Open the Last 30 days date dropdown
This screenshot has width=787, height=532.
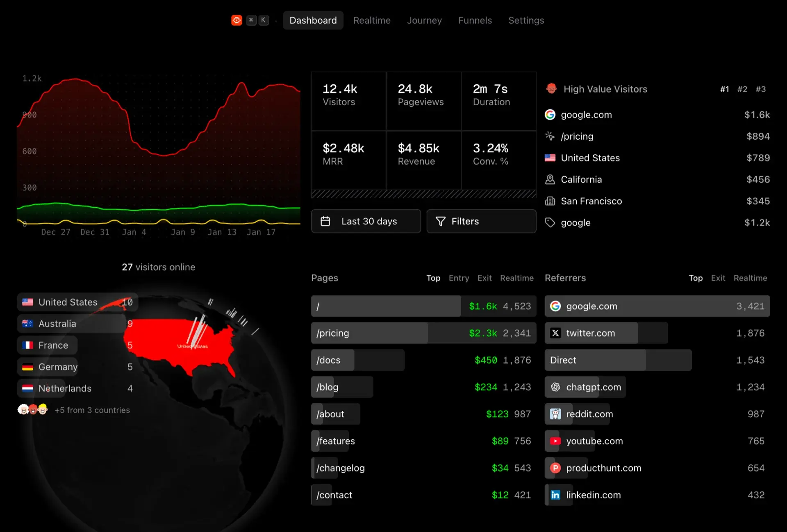[x=366, y=221]
